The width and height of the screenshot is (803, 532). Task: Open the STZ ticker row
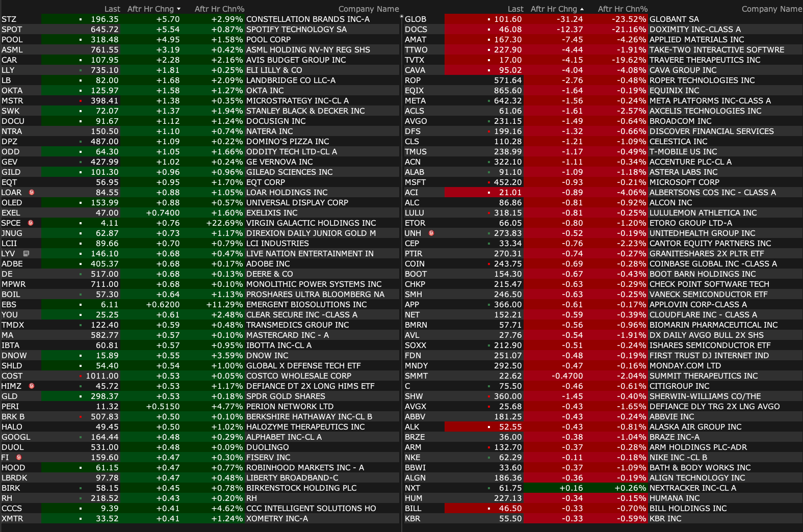(x=9, y=19)
